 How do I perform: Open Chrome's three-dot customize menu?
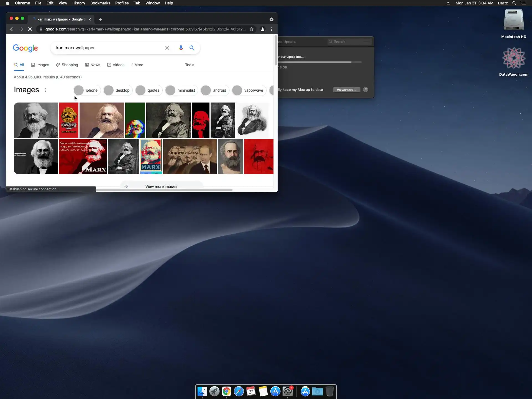272,29
